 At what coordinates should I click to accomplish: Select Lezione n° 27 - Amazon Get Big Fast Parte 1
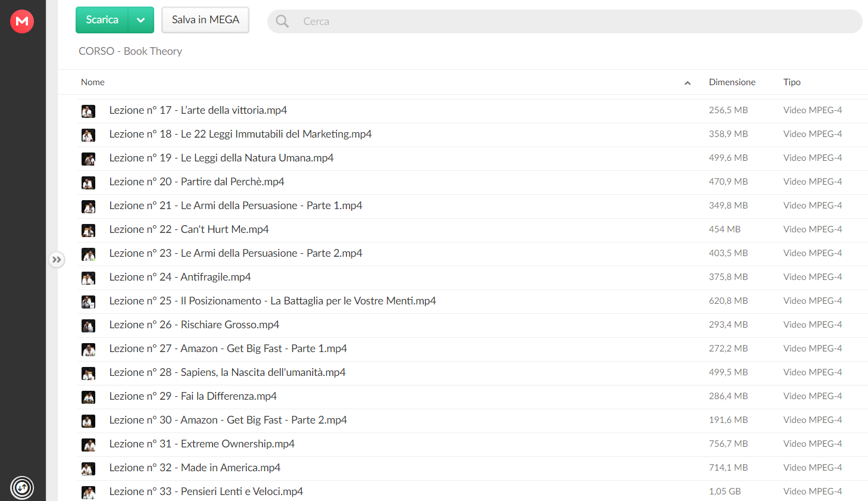(228, 348)
